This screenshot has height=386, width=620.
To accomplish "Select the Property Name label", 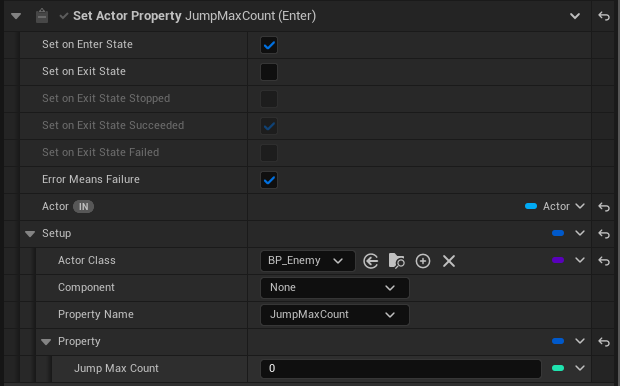I will coord(96,314).
